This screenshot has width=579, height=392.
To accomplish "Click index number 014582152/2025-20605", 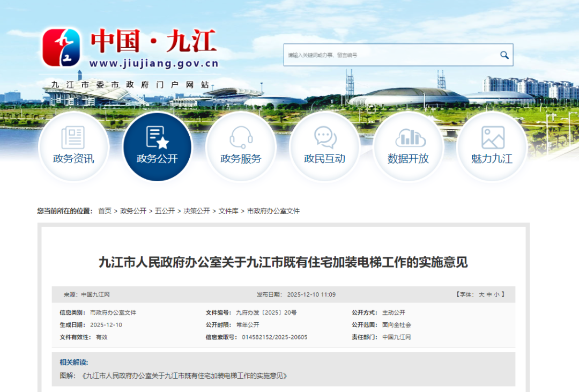I will 274,337.
